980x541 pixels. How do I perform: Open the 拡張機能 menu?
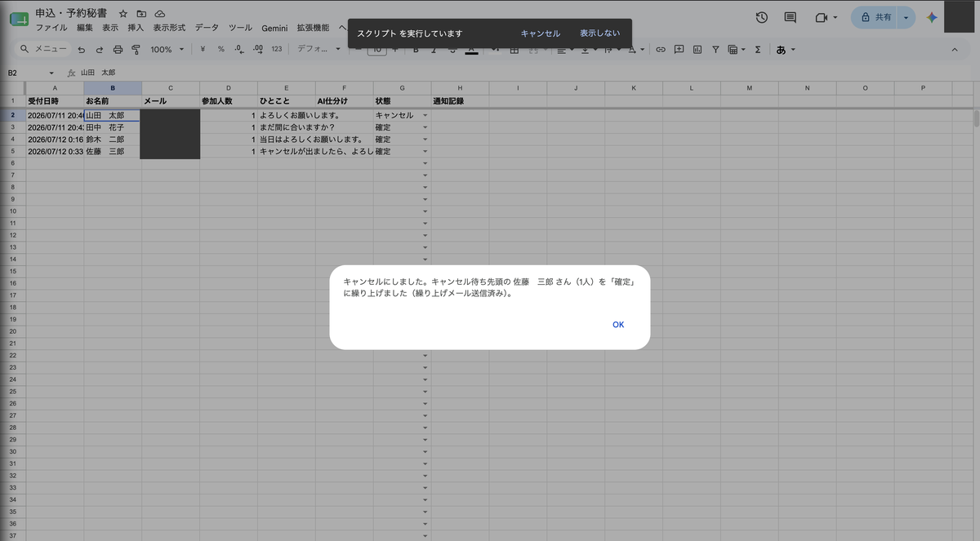pos(314,28)
